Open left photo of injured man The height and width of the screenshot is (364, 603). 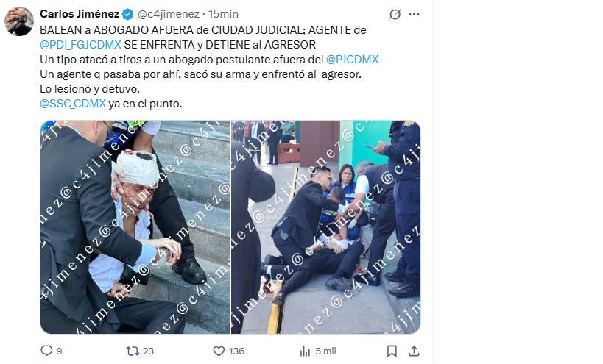135,227
